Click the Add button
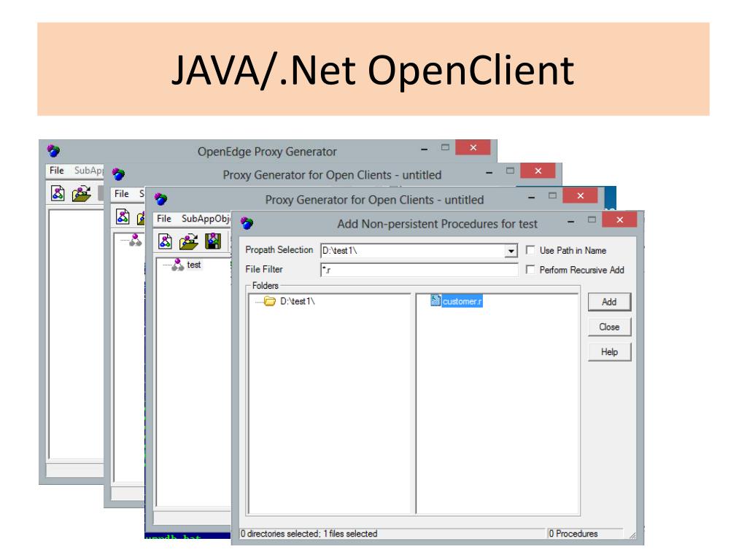Viewport: 747px width, 560px height. (609, 302)
